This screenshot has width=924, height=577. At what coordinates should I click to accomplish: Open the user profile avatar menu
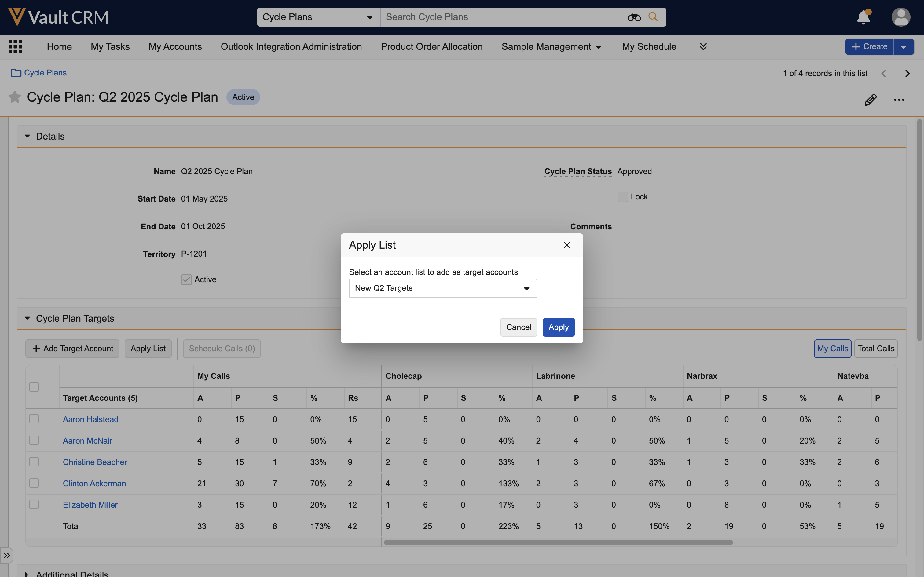[x=901, y=17]
